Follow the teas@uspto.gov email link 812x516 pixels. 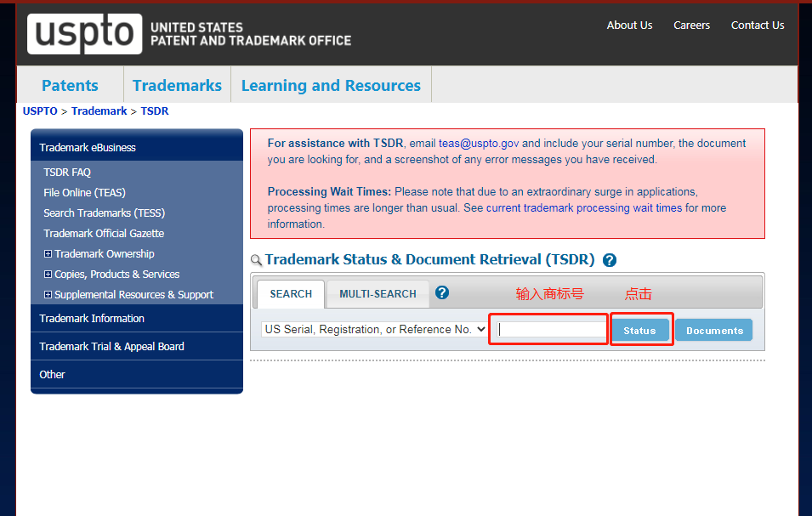pyautogui.click(x=479, y=144)
